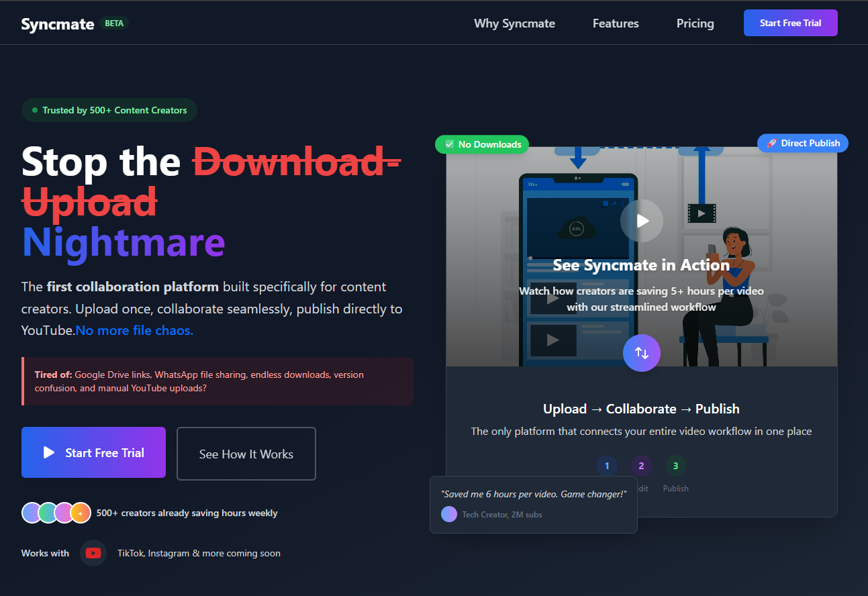Click the struck-through "Download-" headline word
868x596 pixels.
tap(297, 161)
